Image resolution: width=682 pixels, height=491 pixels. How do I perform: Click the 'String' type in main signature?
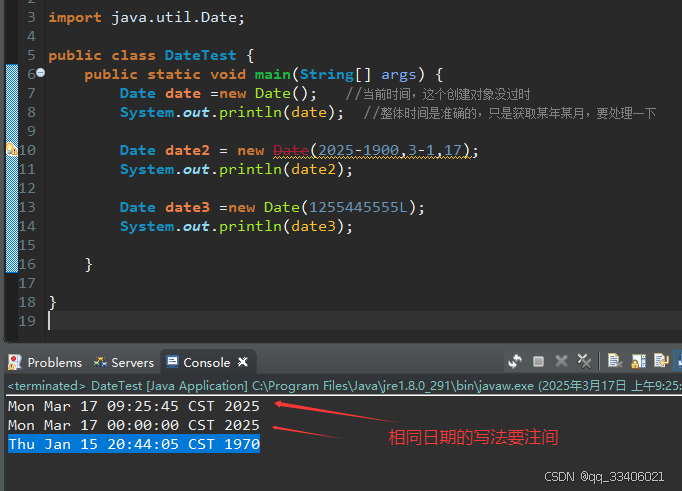coord(327,74)
